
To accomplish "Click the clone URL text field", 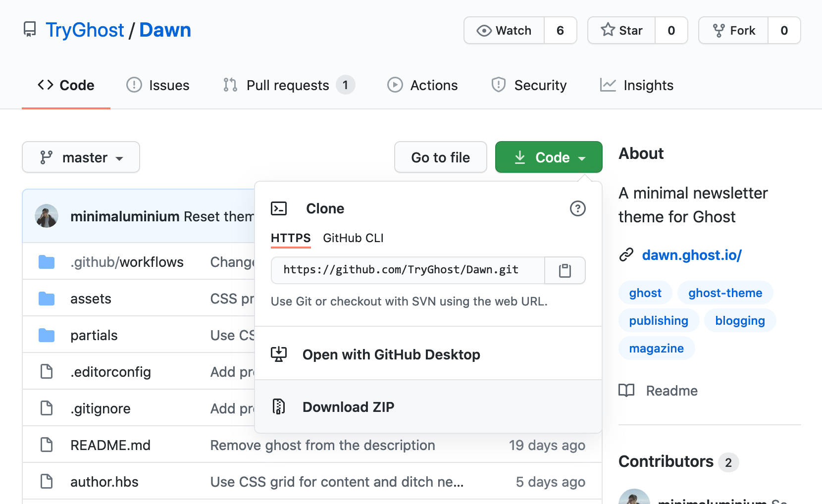I will tap(408, 270).
